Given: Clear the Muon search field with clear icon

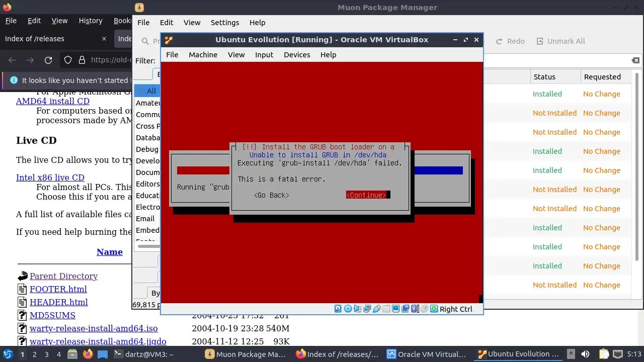Looking at the screenshot, I should click(x=635, y=60).
